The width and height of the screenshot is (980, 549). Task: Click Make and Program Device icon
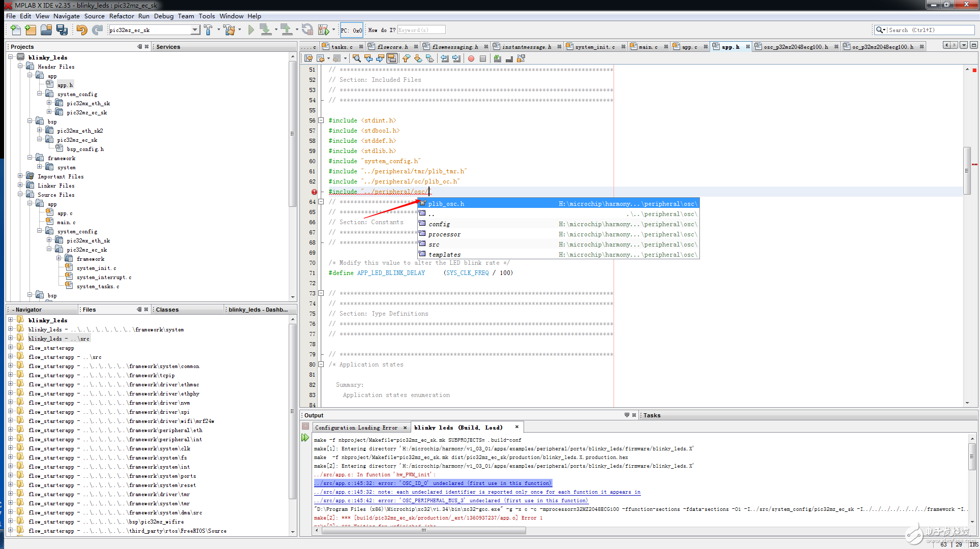click(x=265, y=30)
